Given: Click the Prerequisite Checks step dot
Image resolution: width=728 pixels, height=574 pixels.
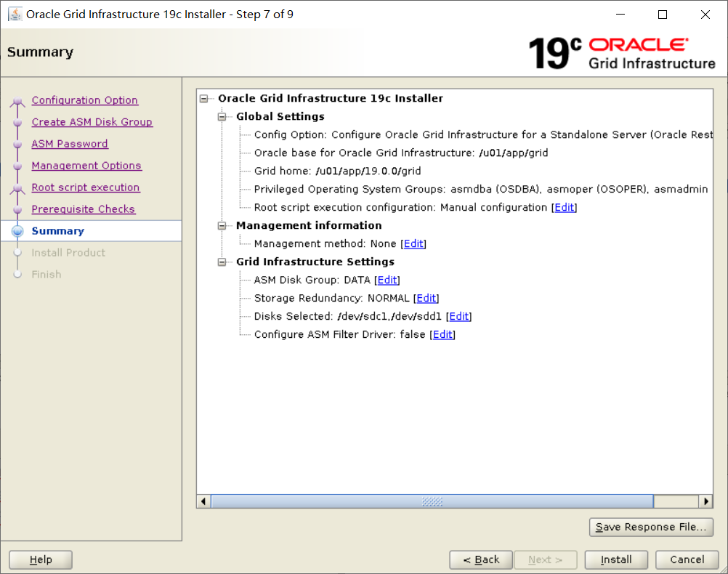Looking at the screenshot, I should [x=17, y=210].
